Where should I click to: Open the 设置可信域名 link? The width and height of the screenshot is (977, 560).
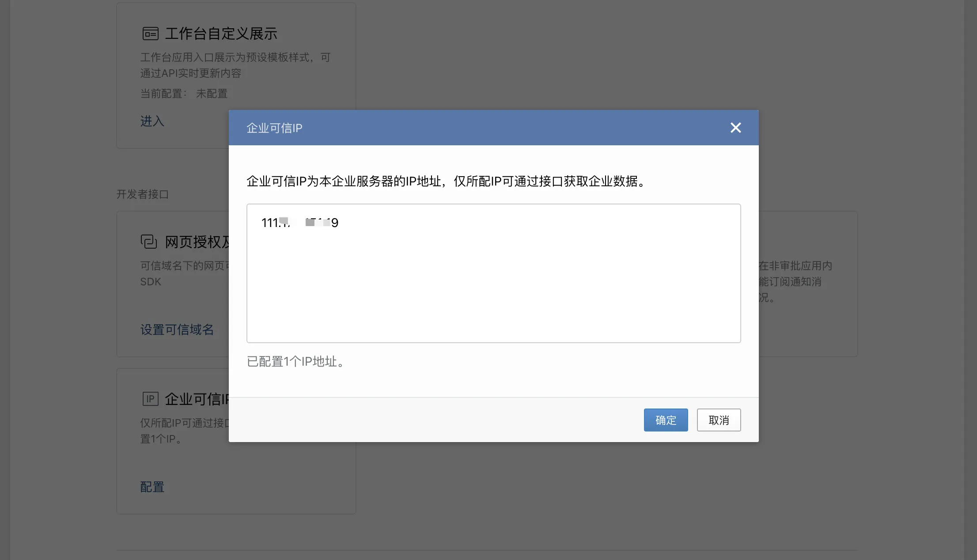pos(177,329)
